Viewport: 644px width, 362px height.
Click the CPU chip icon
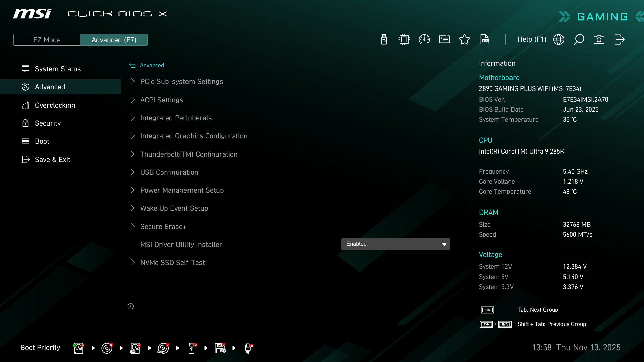pos(404,40)
